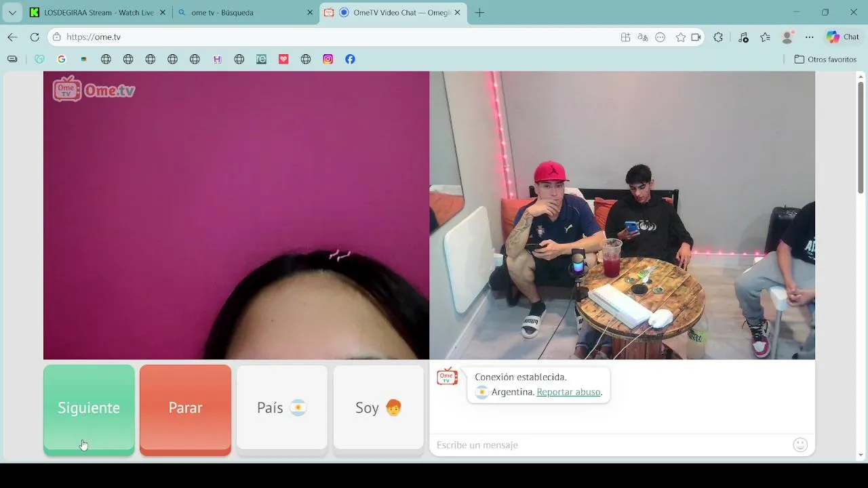
Task: Open a new browser tab
Action: (x=479, y=13)
